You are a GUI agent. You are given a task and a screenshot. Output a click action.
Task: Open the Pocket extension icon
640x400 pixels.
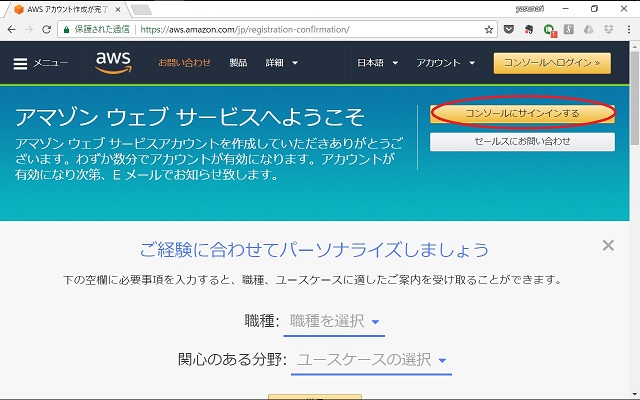pyautogui.click(x=509, y=29)
